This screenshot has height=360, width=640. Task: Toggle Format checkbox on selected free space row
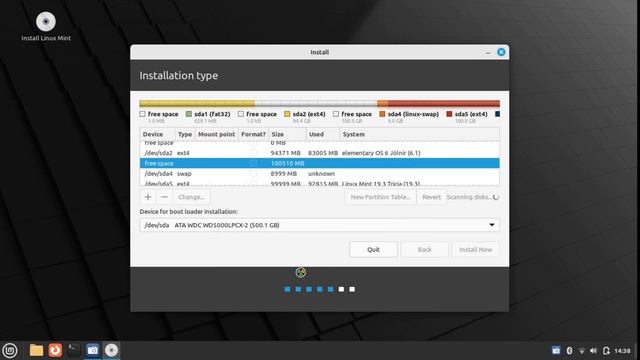(253, 163)
